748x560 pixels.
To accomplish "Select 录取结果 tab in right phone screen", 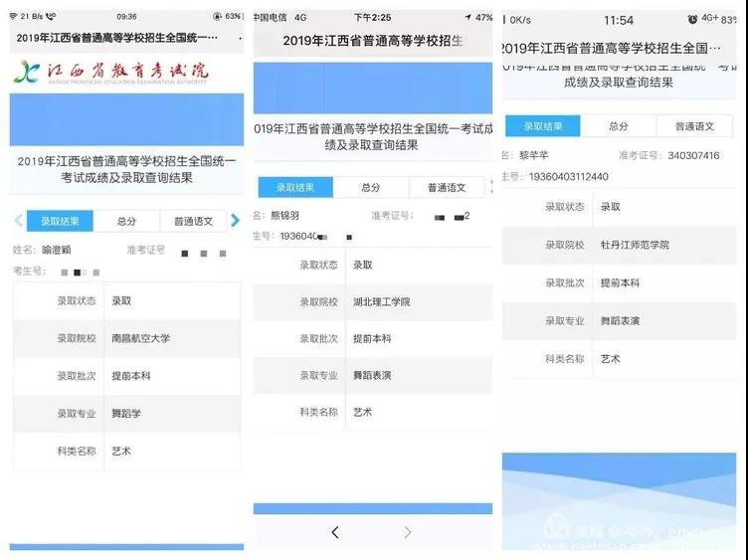I will point(543,126).
